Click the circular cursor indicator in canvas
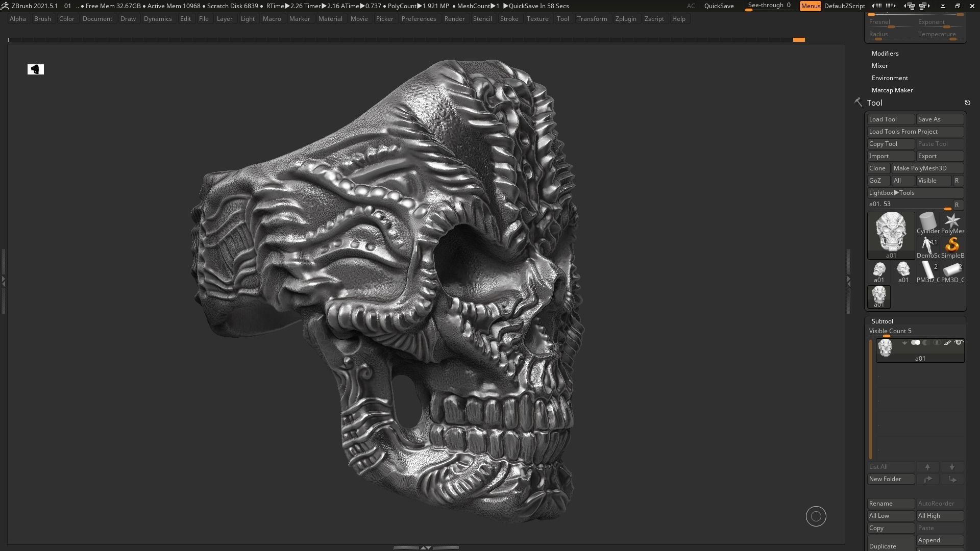The image size is (980, 551). coord(816,516)
